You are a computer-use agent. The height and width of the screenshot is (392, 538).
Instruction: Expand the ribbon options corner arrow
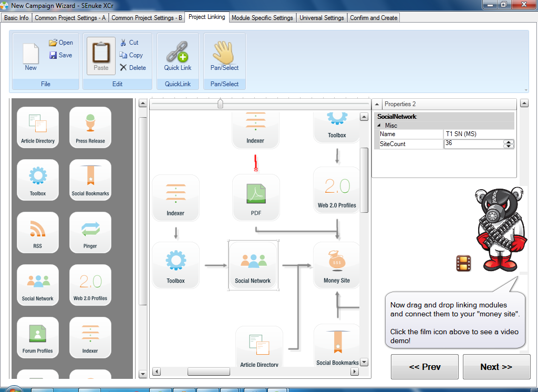pyautogui.click(x=526, y=90)
